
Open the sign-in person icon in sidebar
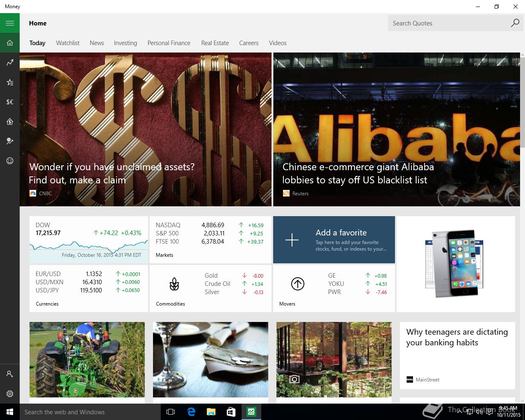click(10, 374)
